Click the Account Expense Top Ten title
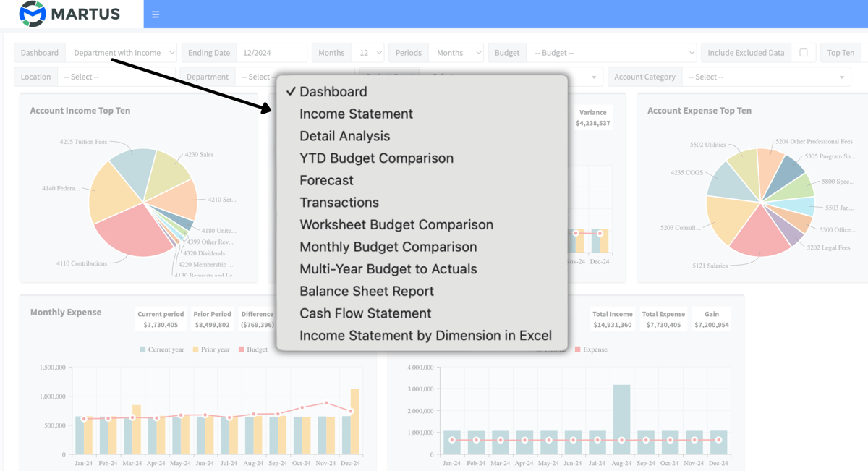The image size is (868, 471). point(699,111)
